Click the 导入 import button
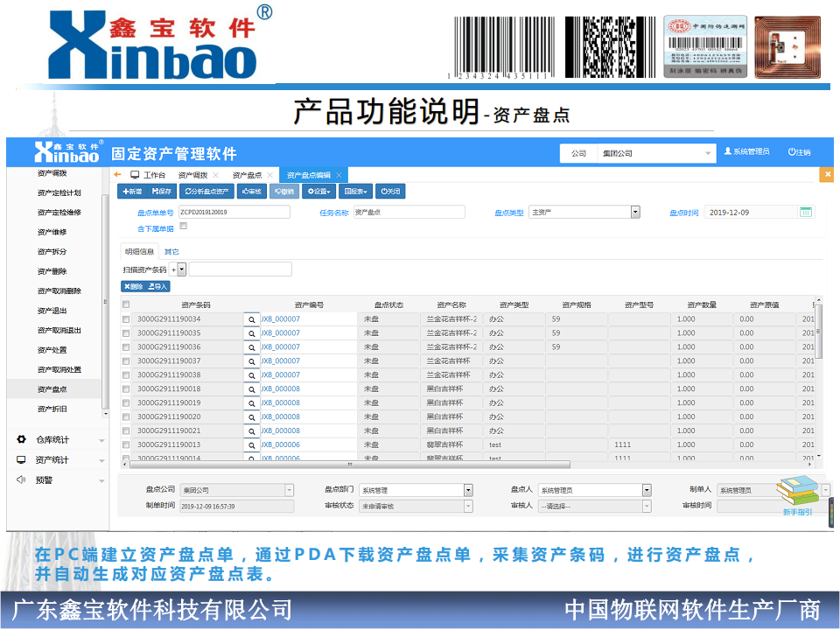Viewport: 840px width, 630px height. point(158,287)
